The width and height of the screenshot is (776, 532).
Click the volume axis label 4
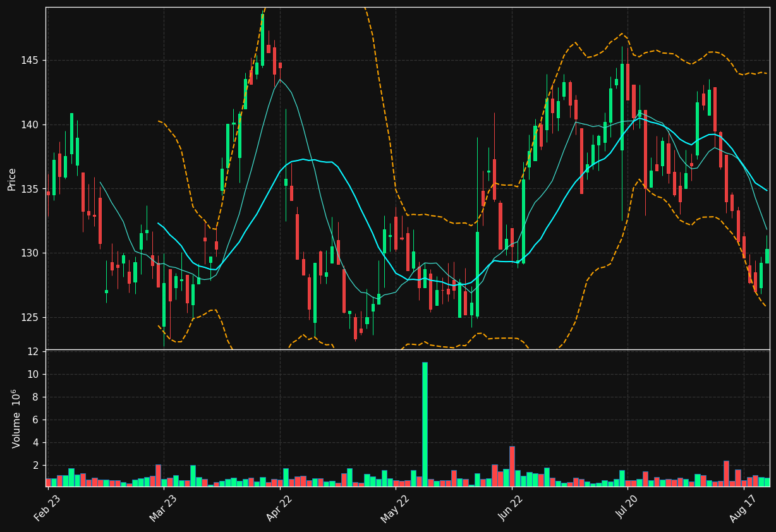click(x=36, y=442)
